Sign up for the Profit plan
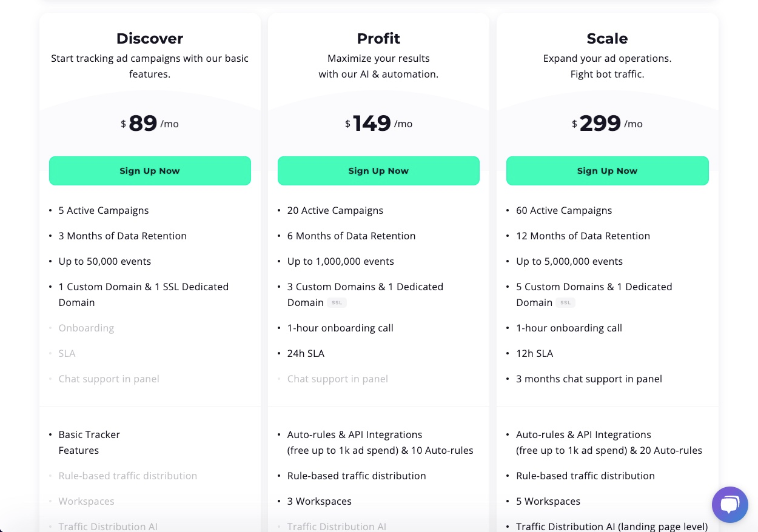 [x=378, y=171]
